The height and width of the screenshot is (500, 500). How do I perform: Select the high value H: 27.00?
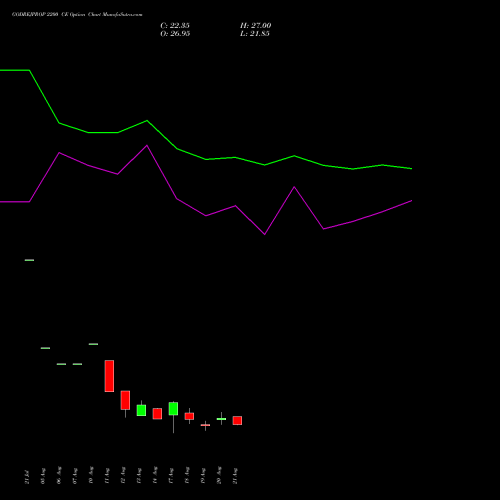[256, 26]
